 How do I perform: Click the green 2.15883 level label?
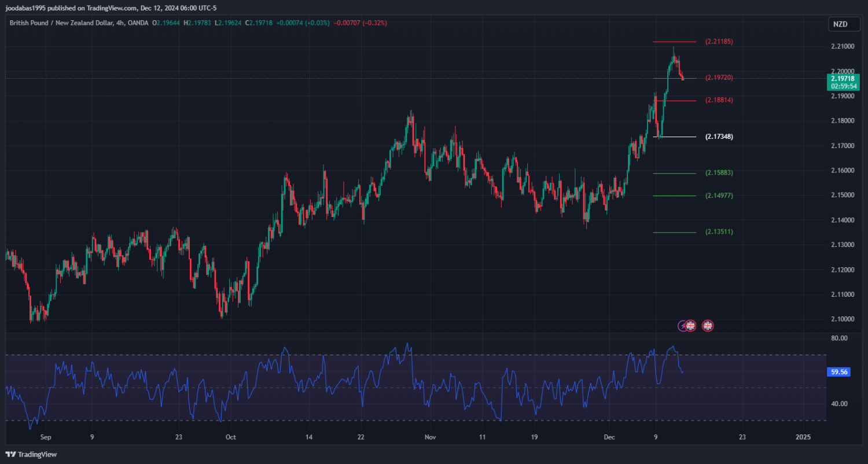[719, 173]
